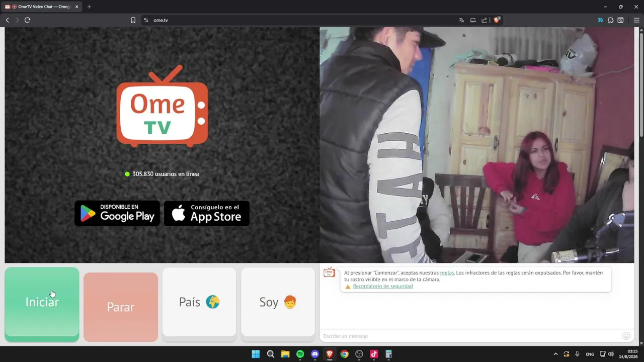Image resolution: width=644 pixels, height=362 pixels.
Task: Open OBS Studio from the taskbar
Action: click(x=359, y=354)
